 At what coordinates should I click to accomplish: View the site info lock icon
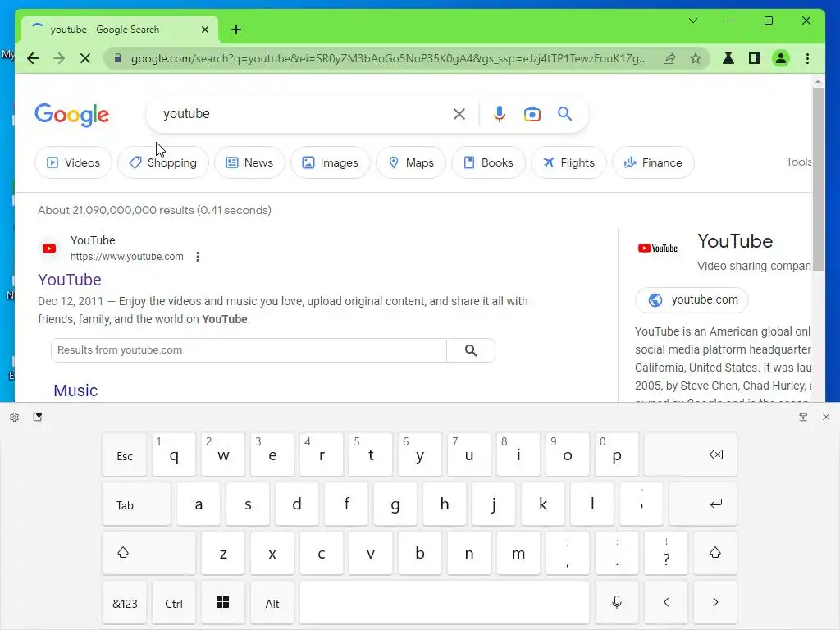[x=118, y=58]
